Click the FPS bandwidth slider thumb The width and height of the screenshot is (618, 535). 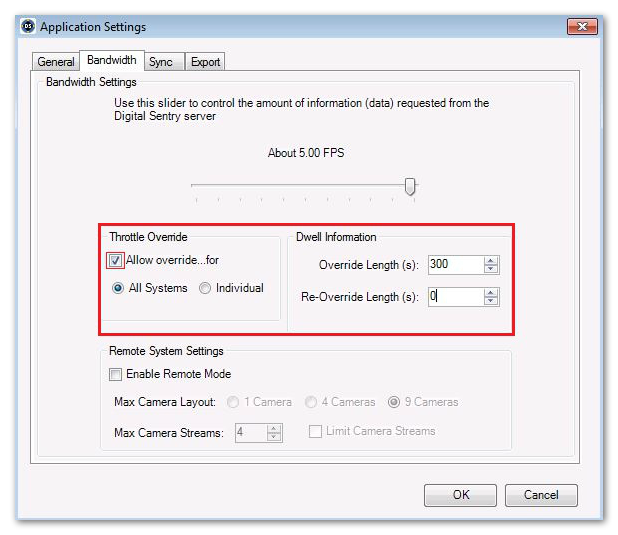click(410, 186)
